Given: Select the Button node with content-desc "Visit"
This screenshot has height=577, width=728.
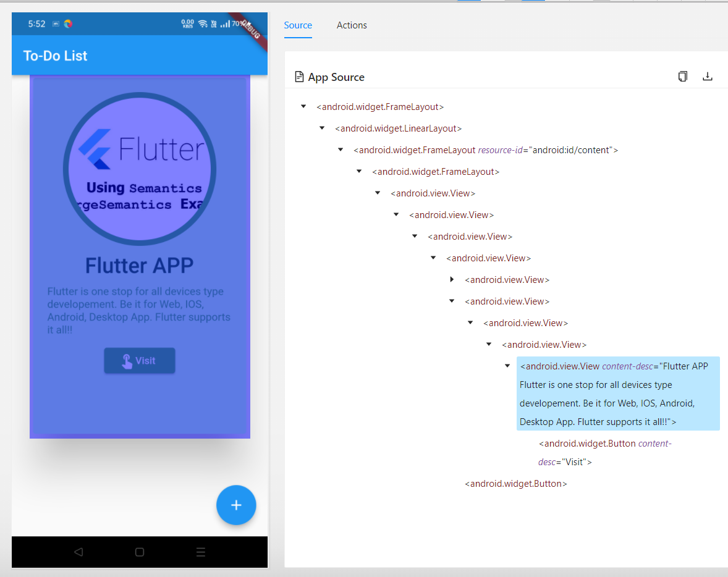Looking at the screenshot, I should click(605, 453).
